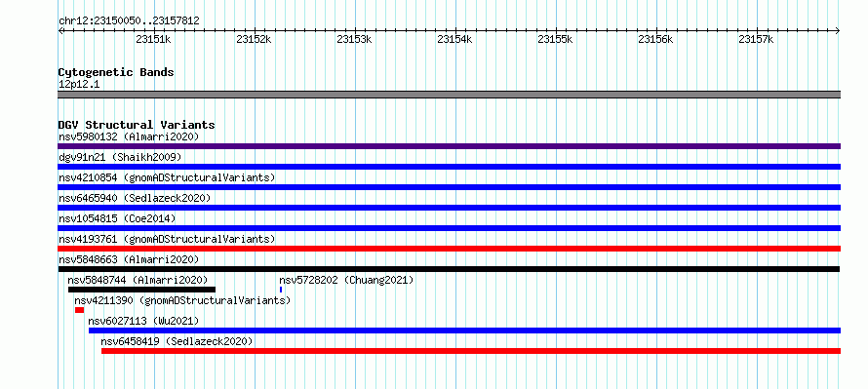Click the right arrowhead of the ruler
Viewport: 868px width, 389px height.
(x=838, y=30)
